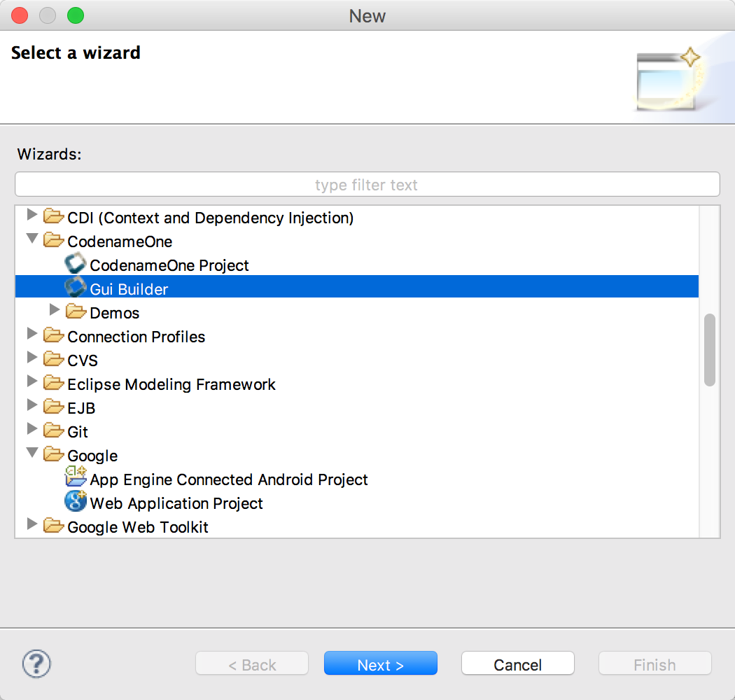
Task: Click the type filter text field
Action: [367, 184]
